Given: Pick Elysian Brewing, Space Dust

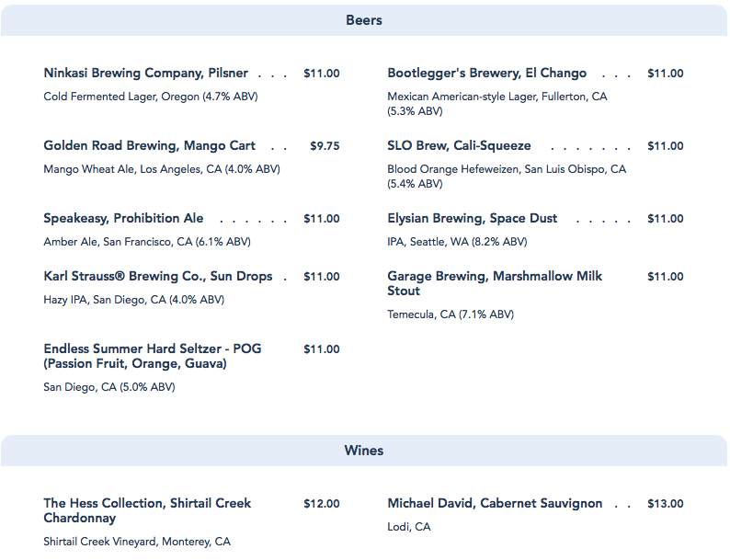Looking at the screenshot, I should (x=472, y=219).
